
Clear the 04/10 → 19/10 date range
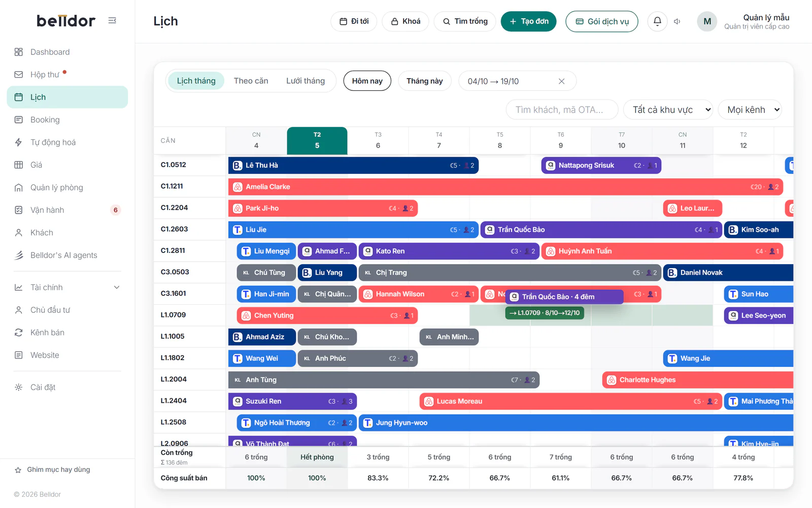pos(561,81)
